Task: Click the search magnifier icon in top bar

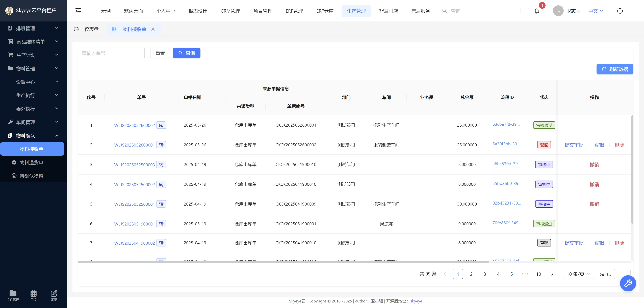Action: 444,11
